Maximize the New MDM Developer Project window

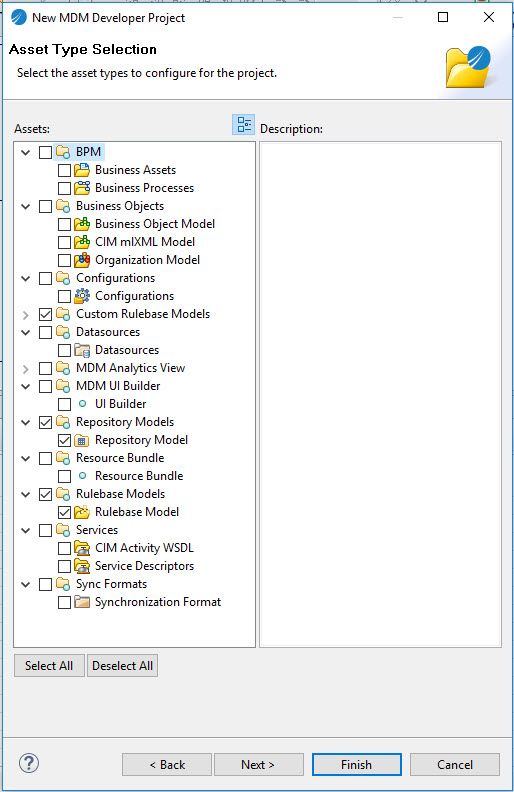(443, 17)
